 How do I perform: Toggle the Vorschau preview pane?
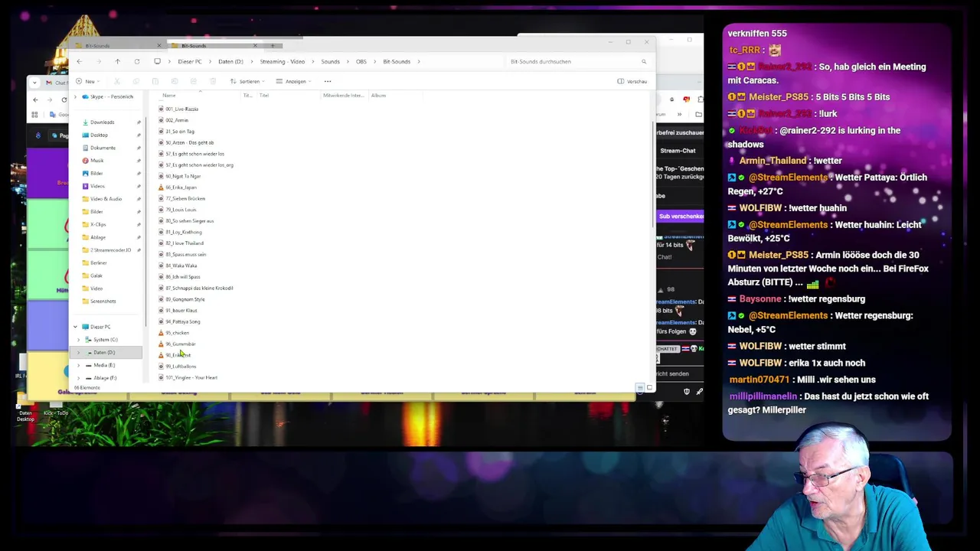click(632, 81)
